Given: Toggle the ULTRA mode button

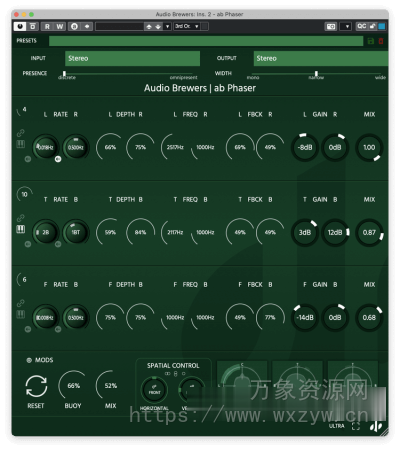Looking at the screenshot, I should tap(336, 426).
